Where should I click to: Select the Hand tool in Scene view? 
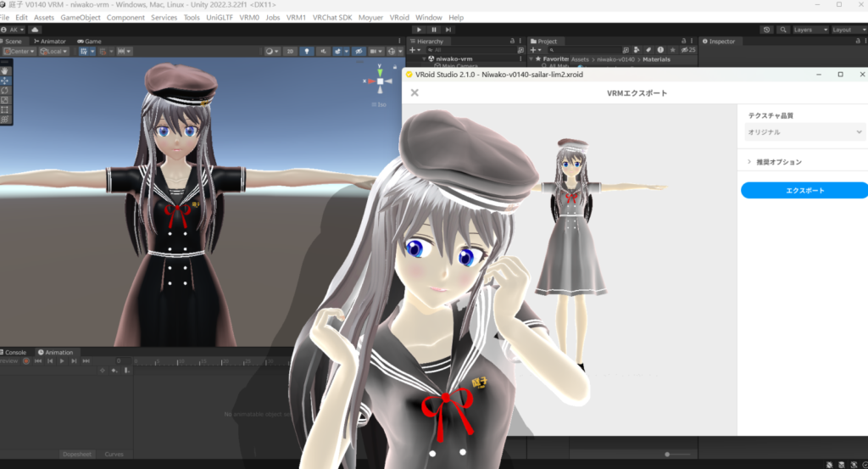(5, 70)
